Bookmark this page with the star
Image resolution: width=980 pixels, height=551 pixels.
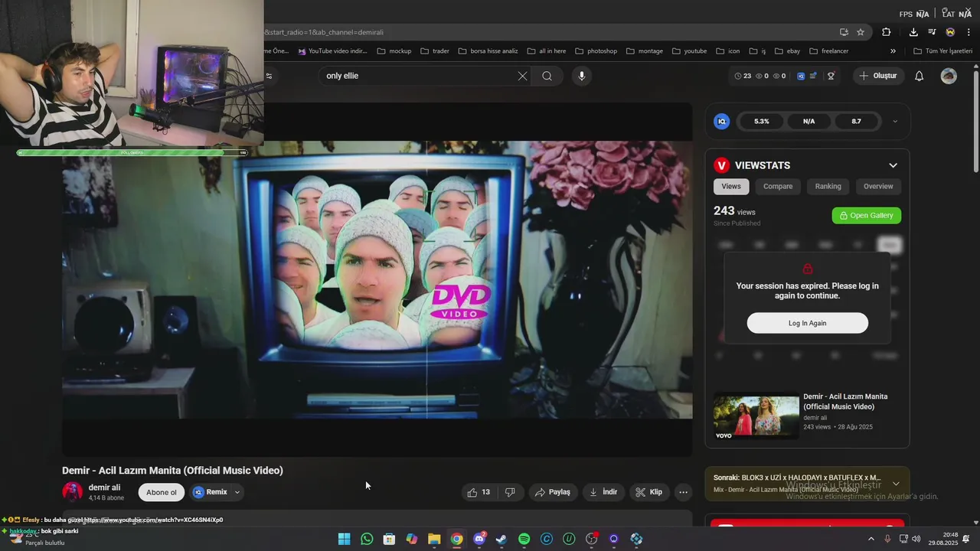[x=861, y=32]
